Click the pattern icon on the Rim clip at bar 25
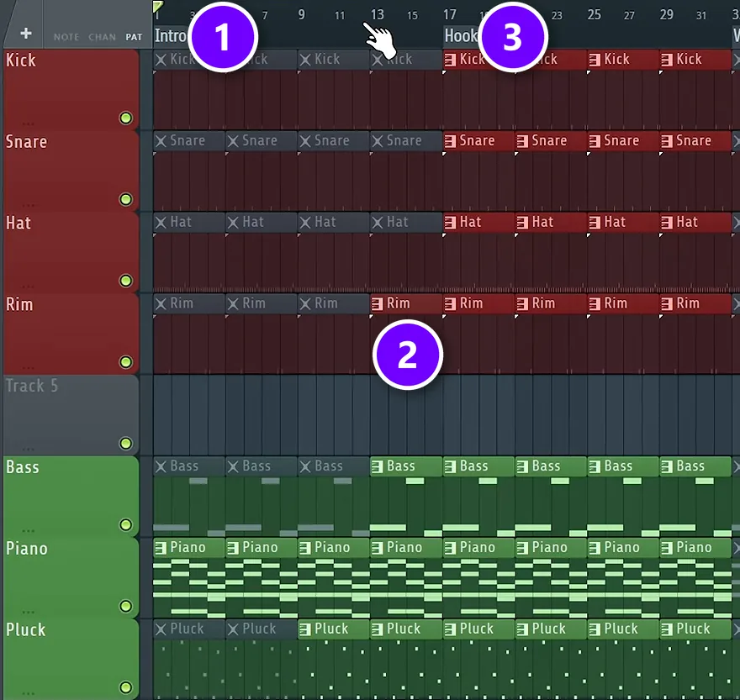740x700 pixels. tap(595, 303)
